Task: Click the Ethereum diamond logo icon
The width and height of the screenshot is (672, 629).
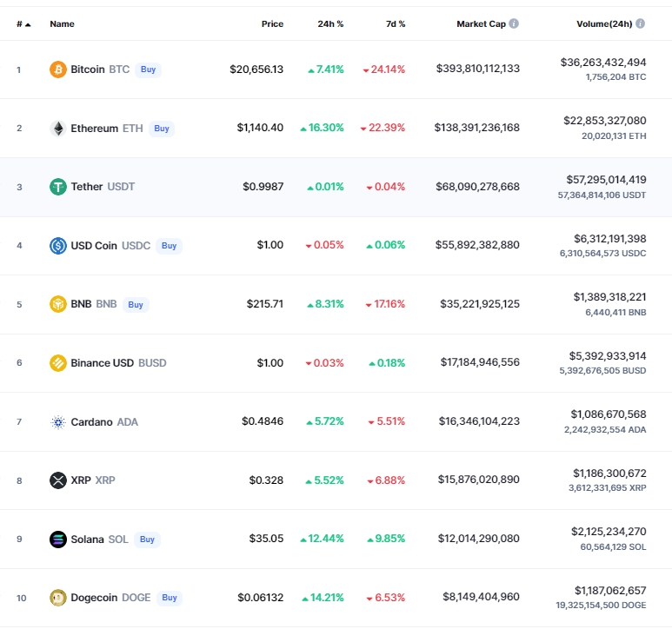Action: click(x=58, y=128)
